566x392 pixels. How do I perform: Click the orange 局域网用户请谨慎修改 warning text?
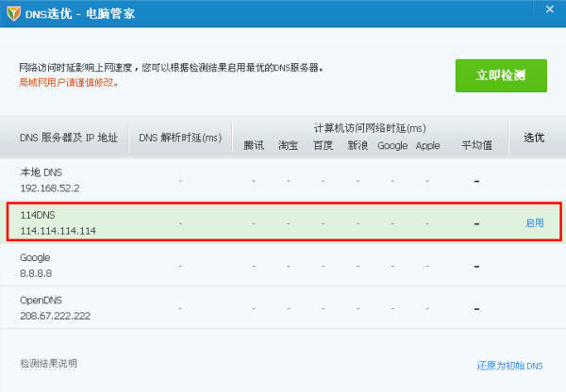point(68,83)
